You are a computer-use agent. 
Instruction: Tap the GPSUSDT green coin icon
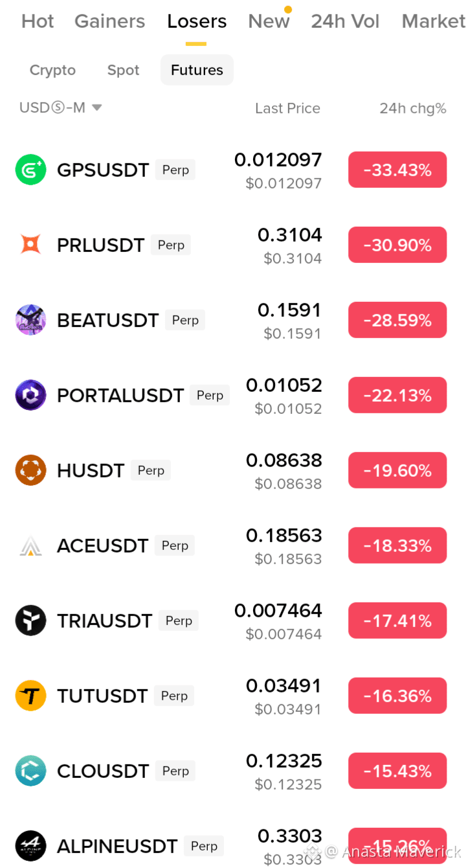click(x=30, y=170)
